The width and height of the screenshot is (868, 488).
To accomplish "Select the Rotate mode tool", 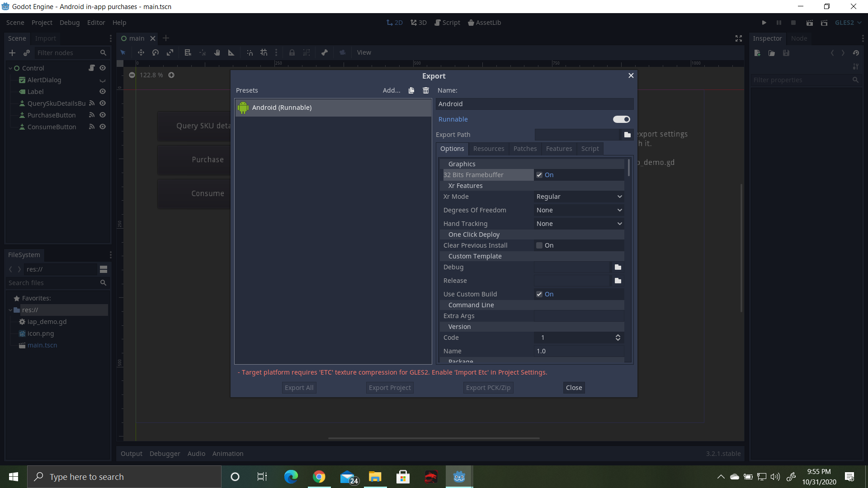I will pos(156,52).
